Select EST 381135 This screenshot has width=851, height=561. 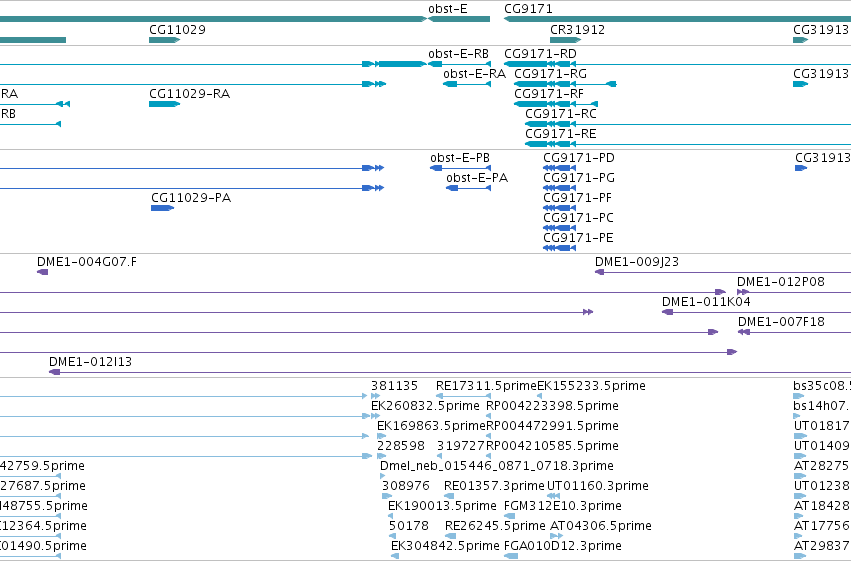pos(375,396)
